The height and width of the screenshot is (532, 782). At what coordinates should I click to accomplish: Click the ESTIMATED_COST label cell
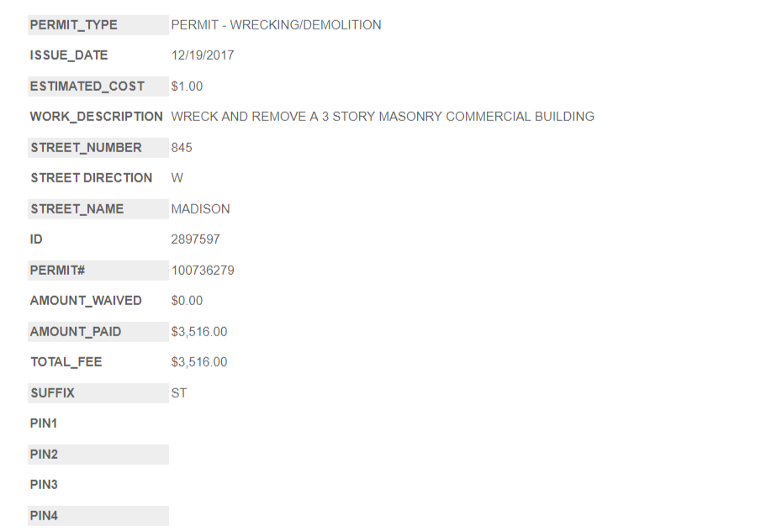[87, 87]
